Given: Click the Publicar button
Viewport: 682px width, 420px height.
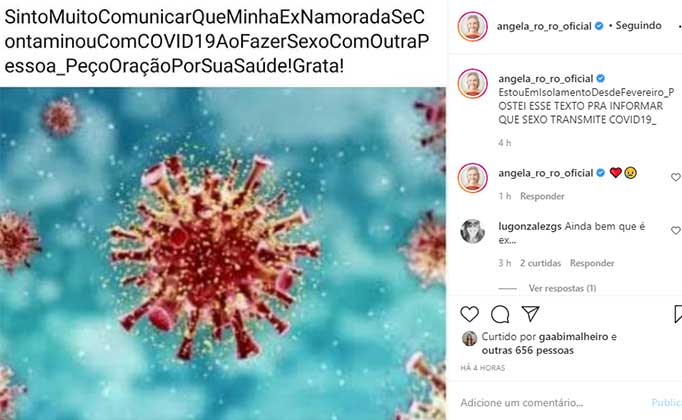Looking at the screenshot, I should click(666, 403).
